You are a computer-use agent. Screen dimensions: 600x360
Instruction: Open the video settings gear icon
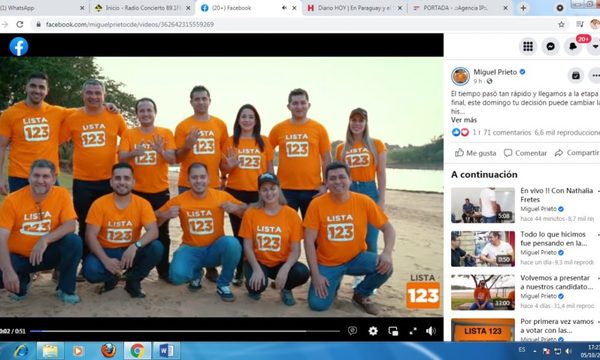[373, 331]
